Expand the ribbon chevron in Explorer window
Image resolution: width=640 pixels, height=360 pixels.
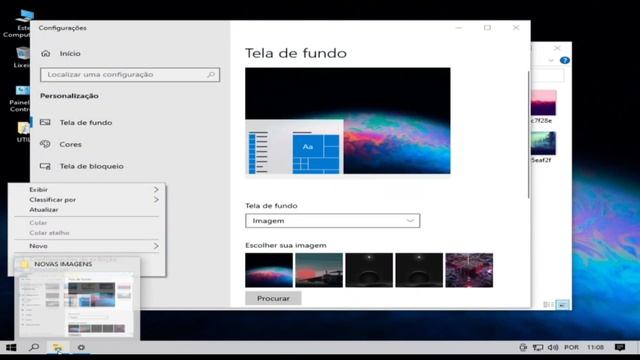pos(551,60)
